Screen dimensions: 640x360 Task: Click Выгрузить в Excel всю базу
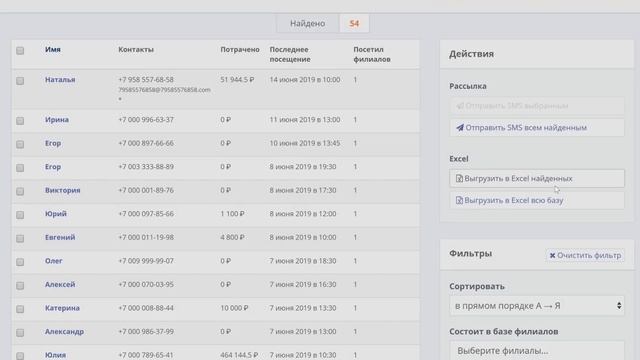coord(537,200)
